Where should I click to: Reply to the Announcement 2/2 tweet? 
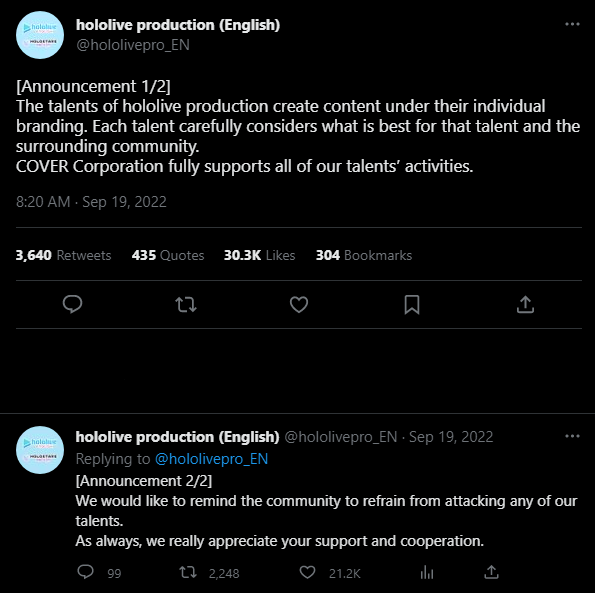[85, 572]
